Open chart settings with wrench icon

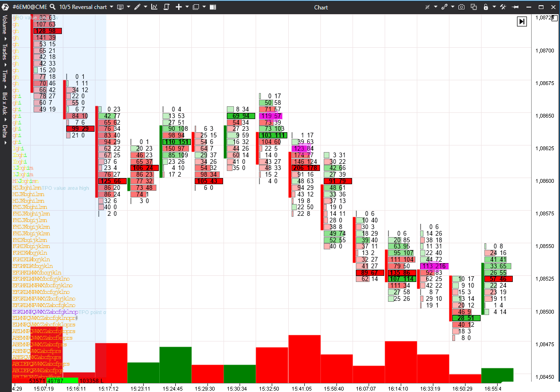tap(503, 7)
